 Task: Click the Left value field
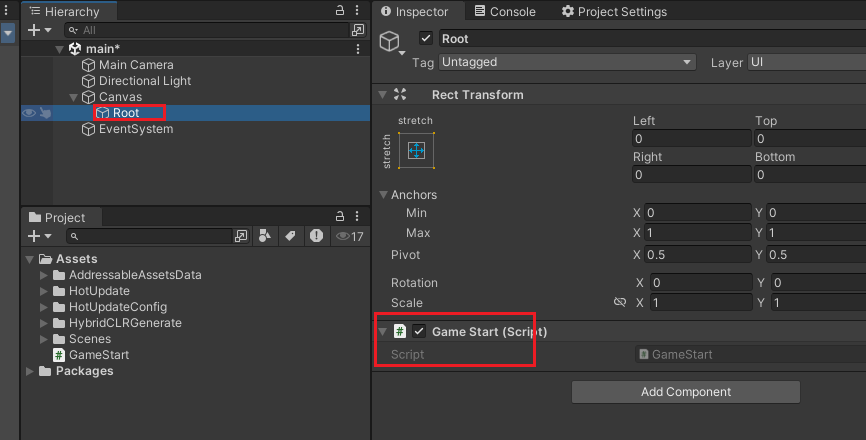pyautogui.click(x=691, y=138)
